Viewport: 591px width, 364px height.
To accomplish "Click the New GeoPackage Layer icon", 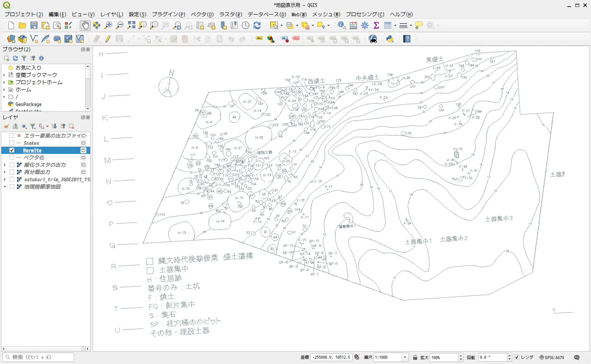I will pyautogui.click(x=23, y=39).
